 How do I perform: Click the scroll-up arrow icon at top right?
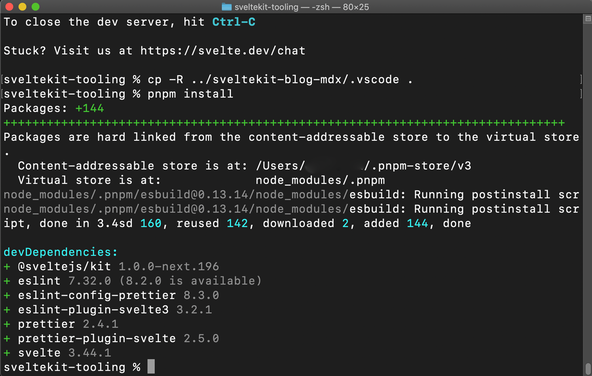coord(588,18)
